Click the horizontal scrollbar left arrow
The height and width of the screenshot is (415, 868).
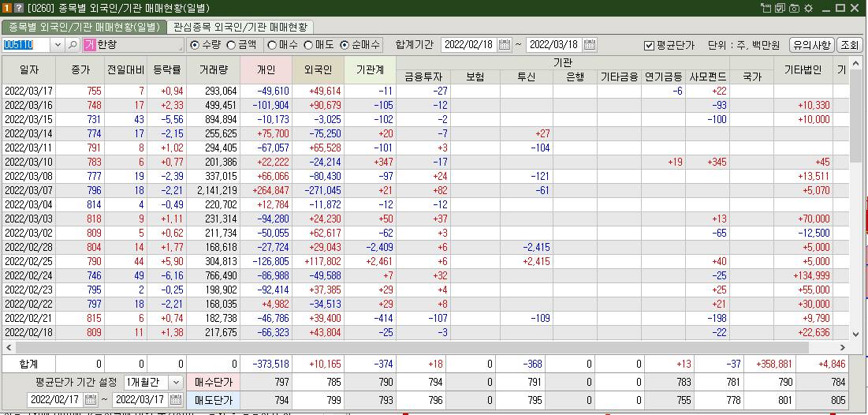(8, 347)
